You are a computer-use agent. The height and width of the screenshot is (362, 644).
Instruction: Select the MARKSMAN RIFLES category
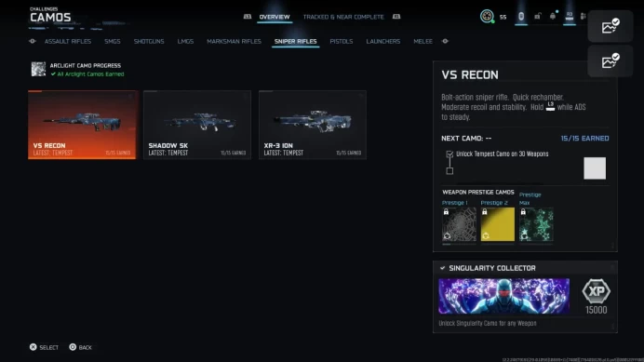tap(234, 42)
